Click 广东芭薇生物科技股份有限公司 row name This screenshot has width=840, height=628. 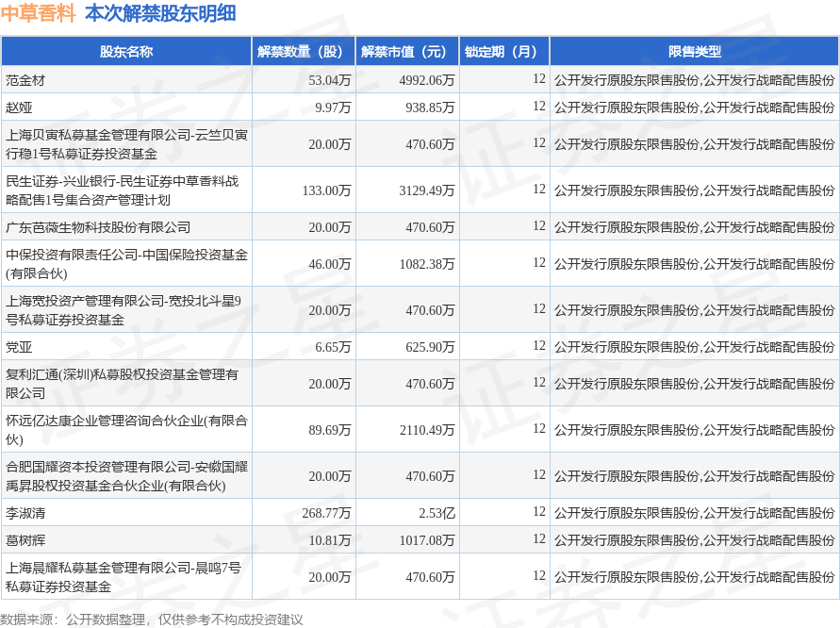coord(98,227)
